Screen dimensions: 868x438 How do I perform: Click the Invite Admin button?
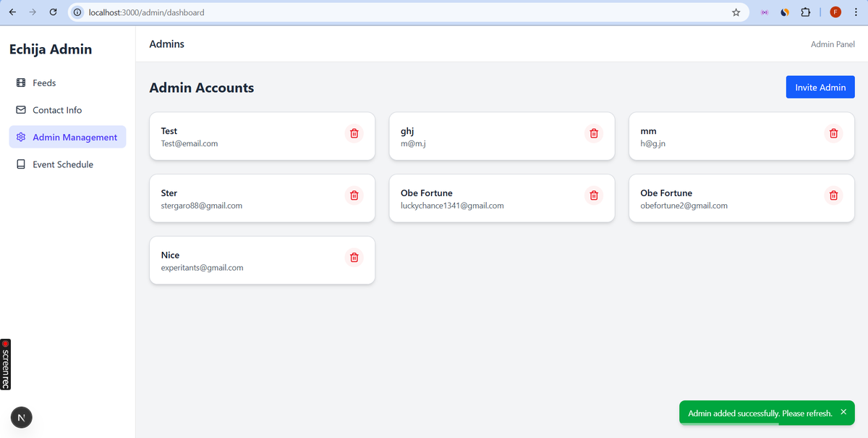[x=820, y=87]
